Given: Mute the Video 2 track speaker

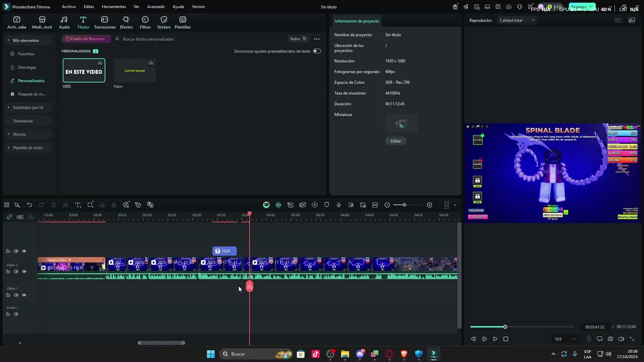Looking at the screenshot, I should [x=16, y=271].
